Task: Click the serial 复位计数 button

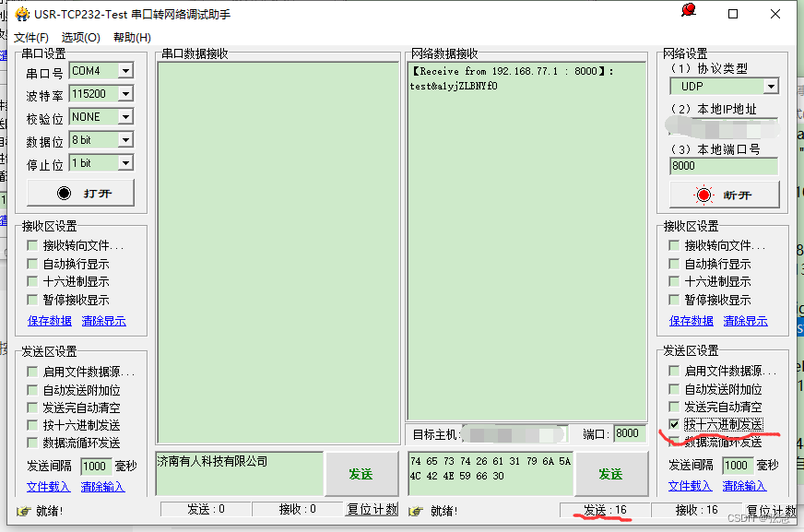Action: 372,509
